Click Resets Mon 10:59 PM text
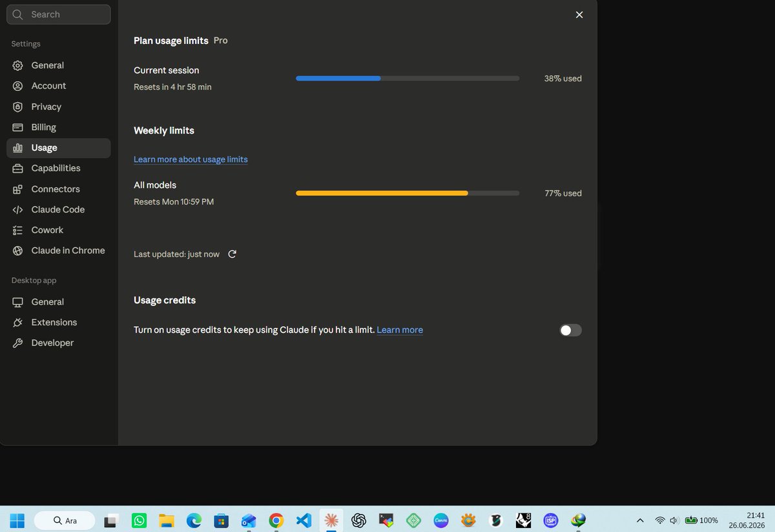 (174, 202)
